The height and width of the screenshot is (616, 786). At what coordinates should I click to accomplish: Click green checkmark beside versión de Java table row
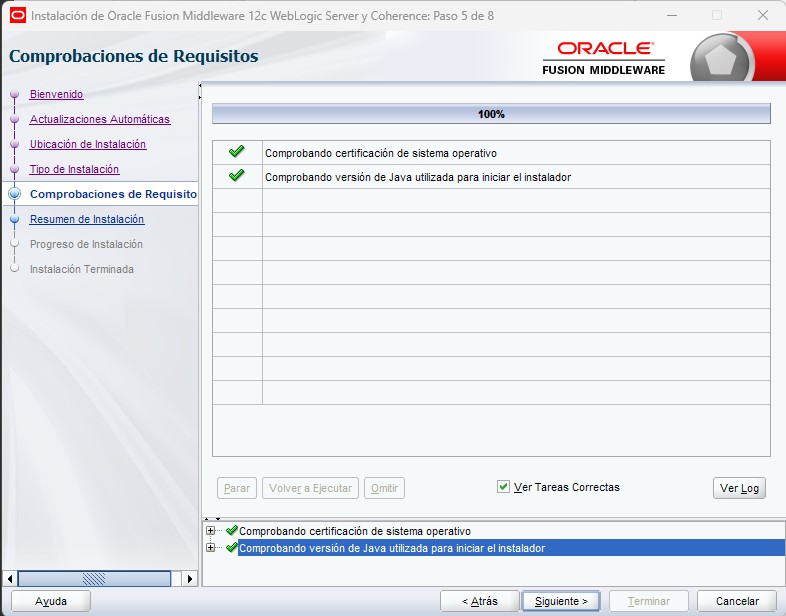pos(237,175)
